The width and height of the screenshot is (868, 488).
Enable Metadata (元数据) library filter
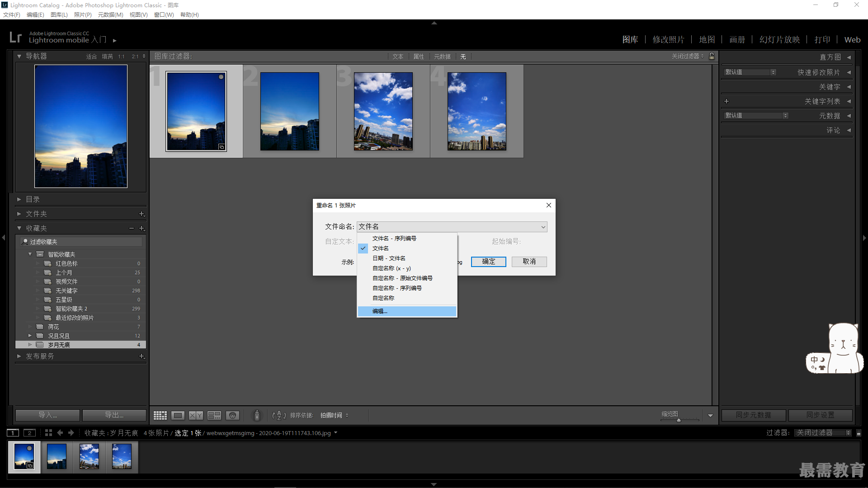(442, 56)
